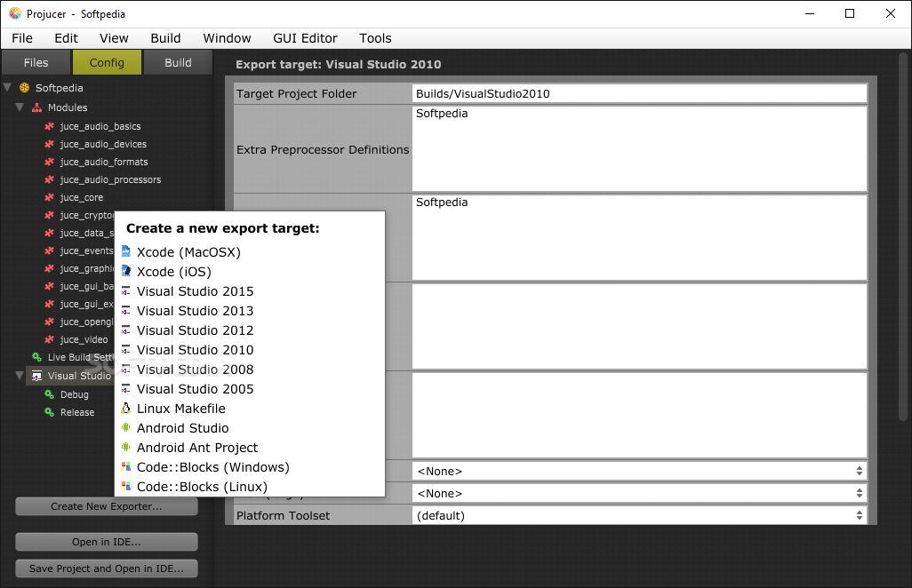Open the Tools menu

[x=375, y=38]
